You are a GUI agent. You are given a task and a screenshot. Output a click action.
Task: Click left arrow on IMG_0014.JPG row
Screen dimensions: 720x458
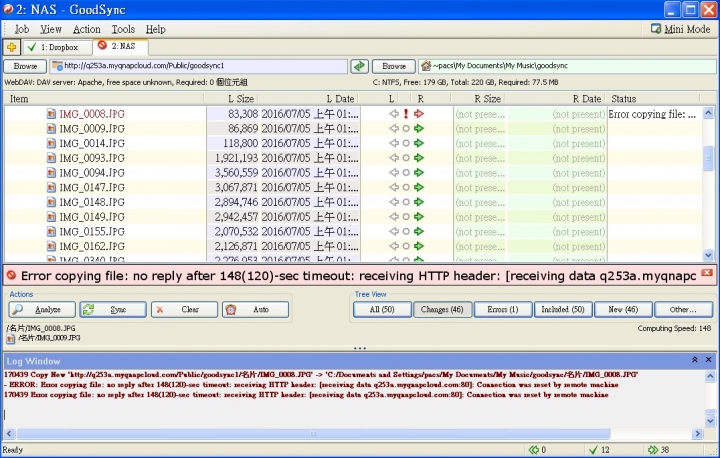point(394,143)
